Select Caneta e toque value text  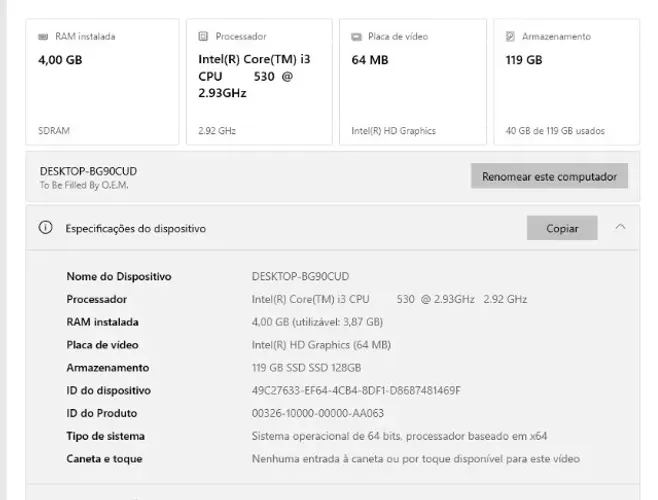(415, 458)
